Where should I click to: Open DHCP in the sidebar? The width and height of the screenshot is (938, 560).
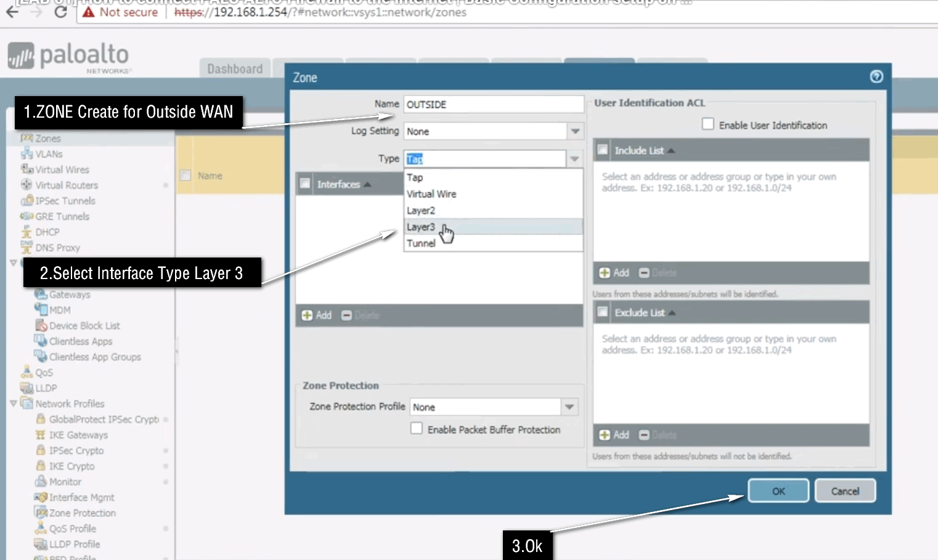tap(47, 232)
